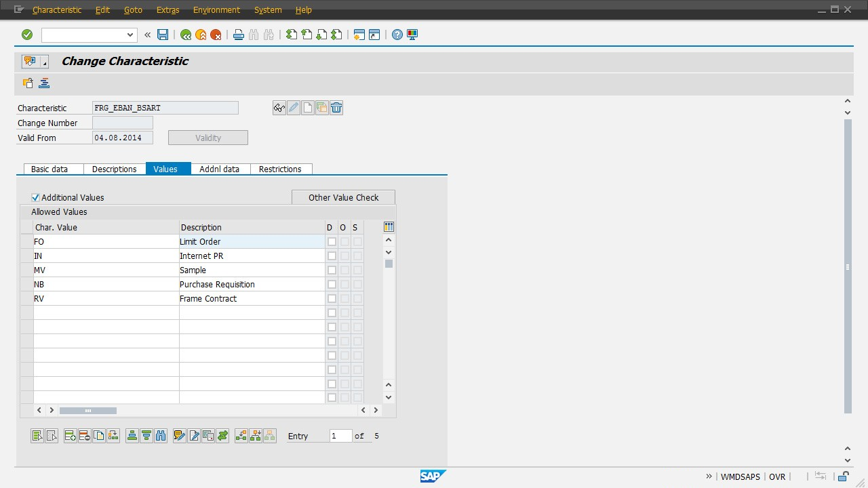Tick the D checkbox for Limit Order

point(332,242)
